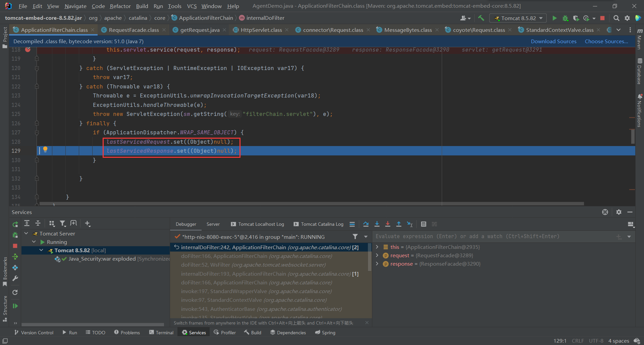Image resolution: width=644 pixels, height=345 pixels.
Task: Close the ApplicationFilterChain.class tab
Action: click(93, 30)
